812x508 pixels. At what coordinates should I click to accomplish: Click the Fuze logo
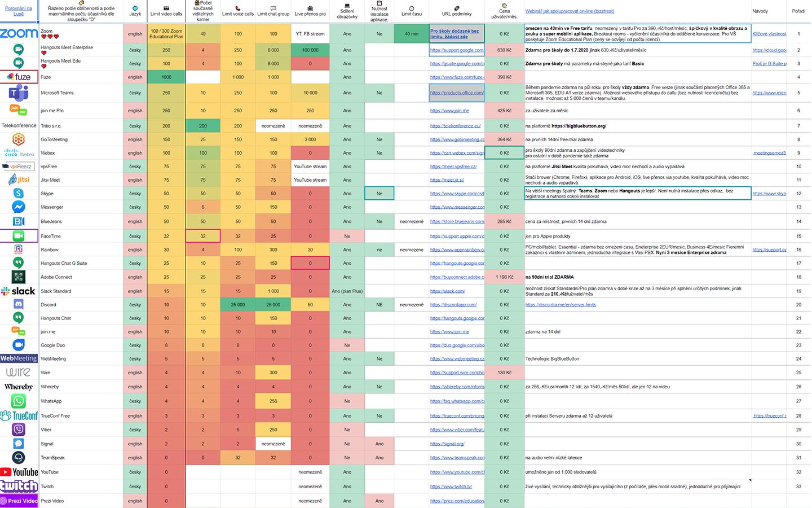(19, 77)
